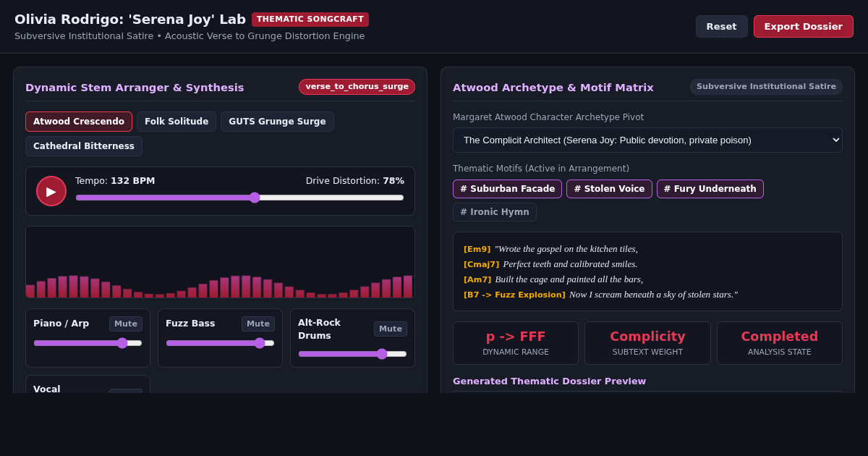The height and width of the screenshot is (456, 868).
Task: Export the dossier
Action: coord(803,26)
